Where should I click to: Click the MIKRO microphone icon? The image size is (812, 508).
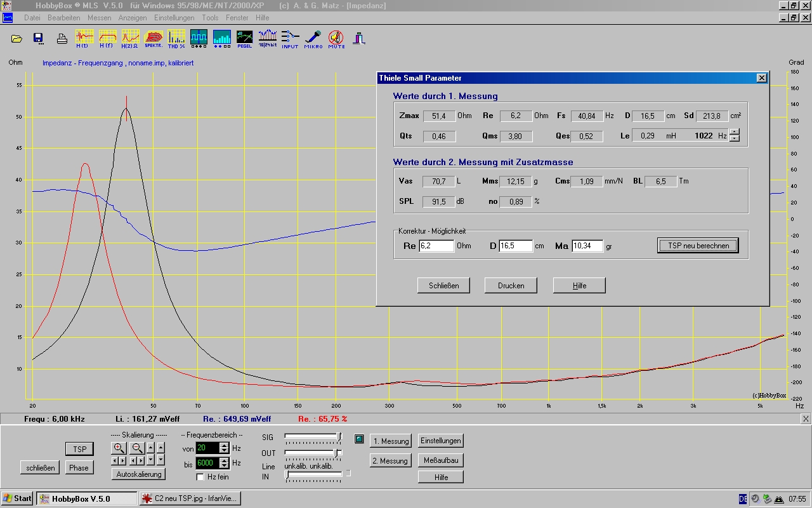pyautogui.click(x=313, y=38)
